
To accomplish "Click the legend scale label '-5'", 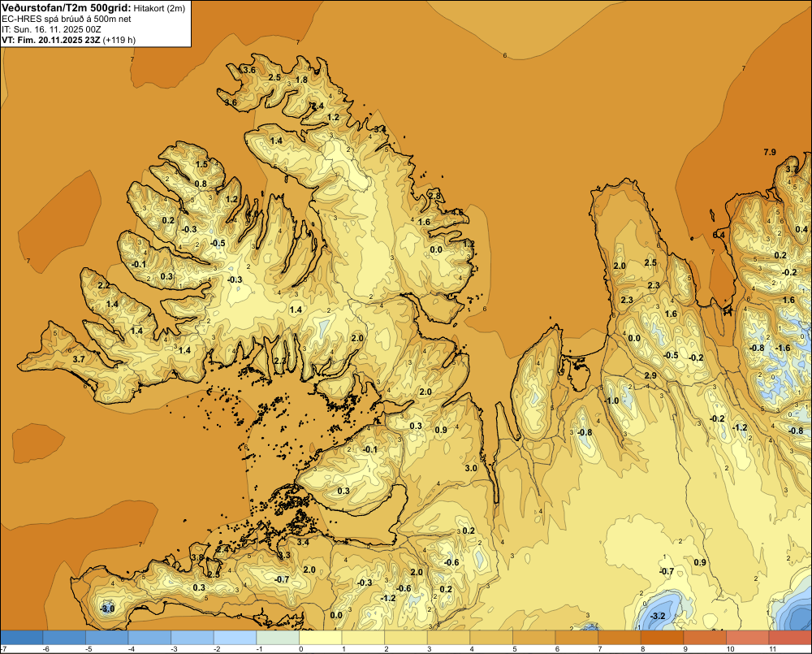I will pyautogui.click(x=88, y=649).
